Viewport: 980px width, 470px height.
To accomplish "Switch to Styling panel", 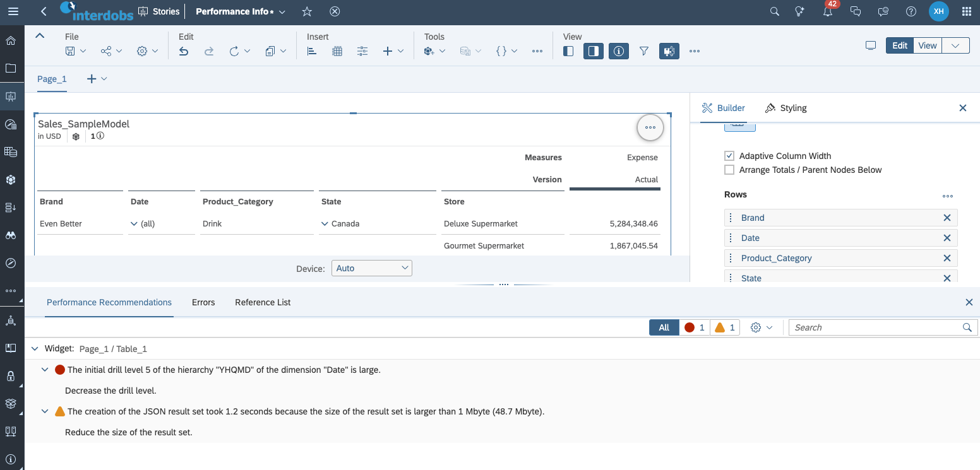I will click(786, 108).
